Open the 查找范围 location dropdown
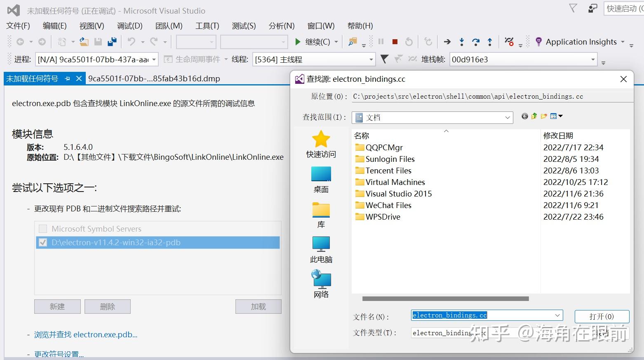This screenshot has height=360, width=644. tap(507, 117)
